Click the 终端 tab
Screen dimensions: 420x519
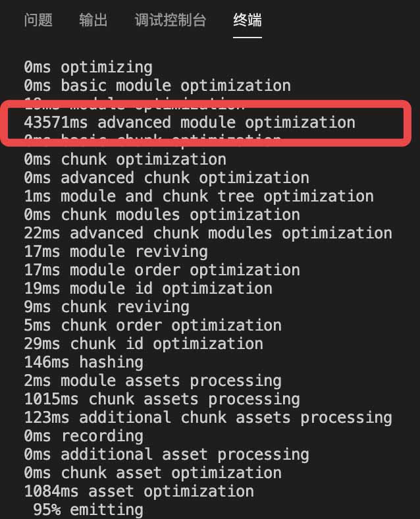[248, 20]
